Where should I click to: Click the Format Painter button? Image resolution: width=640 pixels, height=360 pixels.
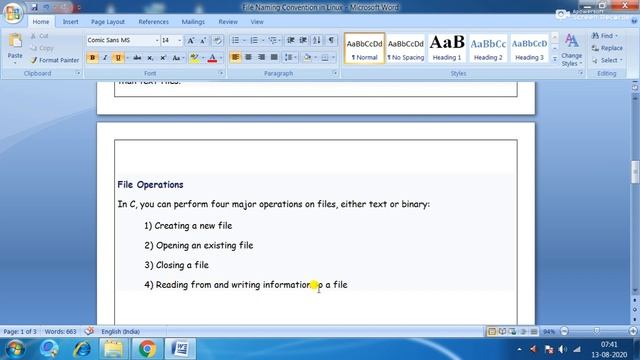(x=55, y=60)
